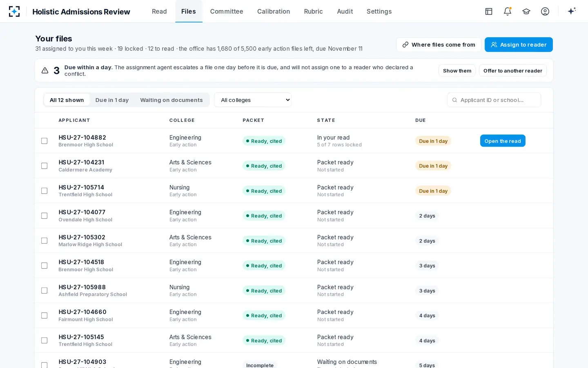Select the All 12 shown filter
The height and width of the screenshot is (368, 588).
[67, 100]
